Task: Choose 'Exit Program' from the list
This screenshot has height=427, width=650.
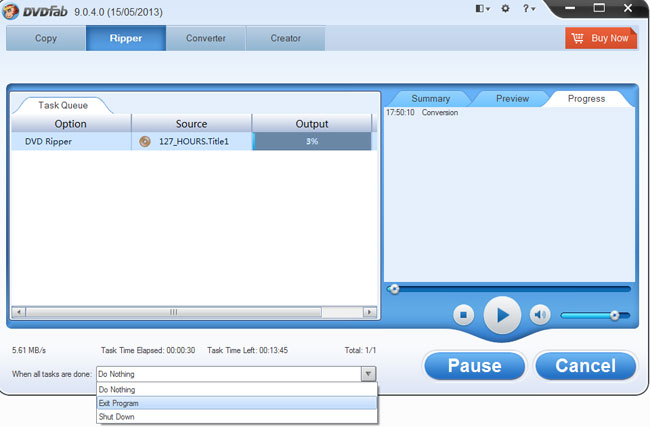Action: point(237,403)
